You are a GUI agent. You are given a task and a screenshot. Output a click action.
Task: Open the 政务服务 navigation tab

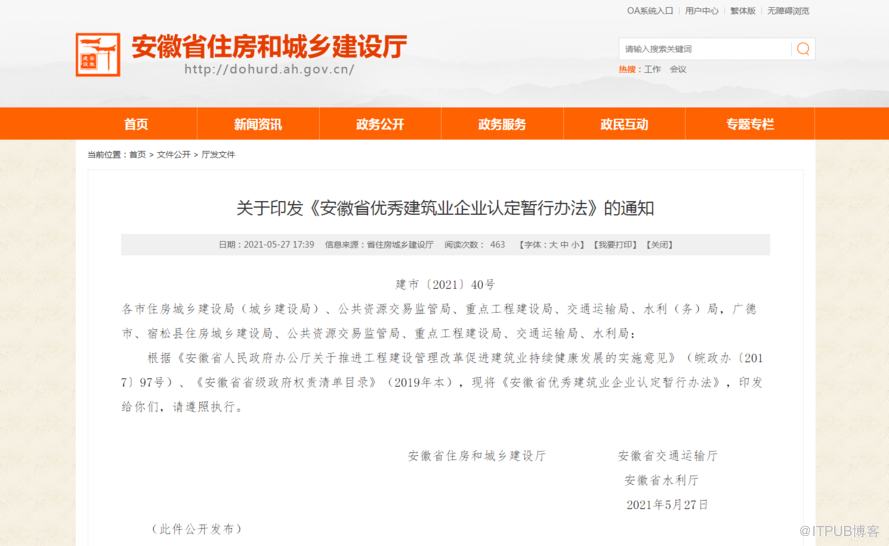502,124
